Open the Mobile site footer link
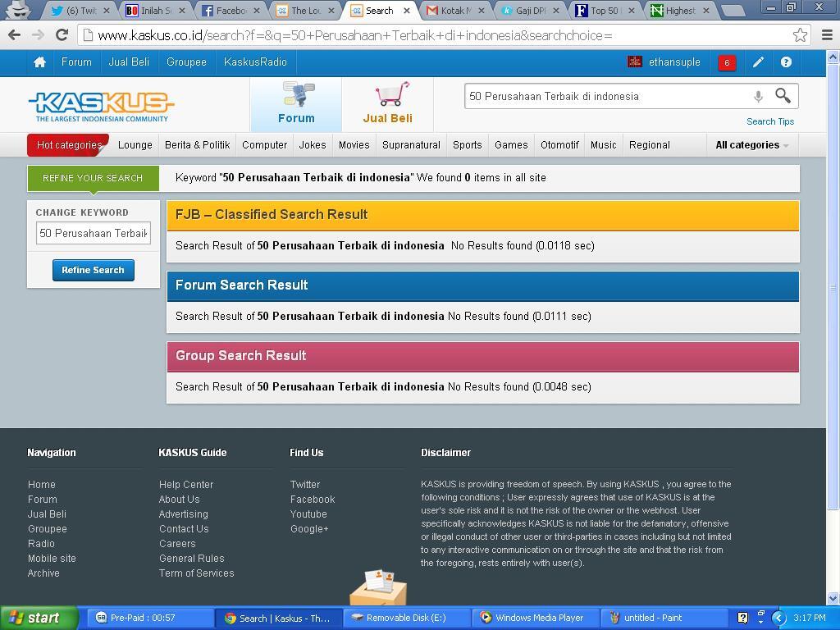 coord(52,558)
